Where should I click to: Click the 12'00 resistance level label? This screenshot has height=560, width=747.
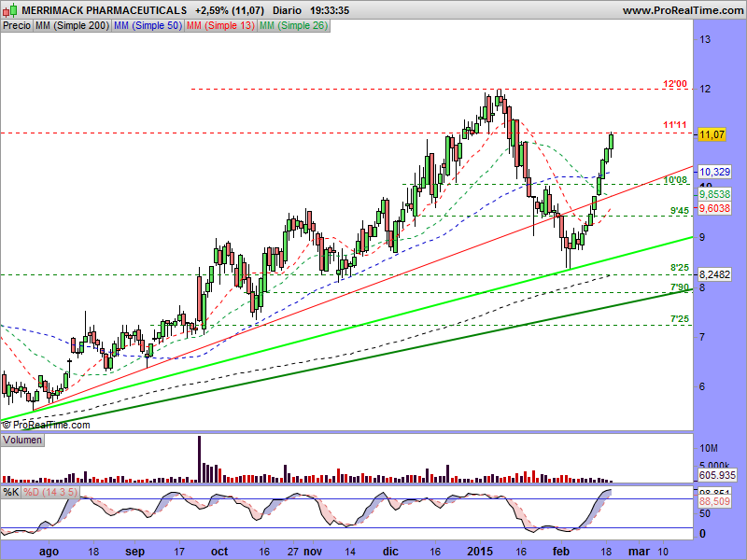coord(675,84)
